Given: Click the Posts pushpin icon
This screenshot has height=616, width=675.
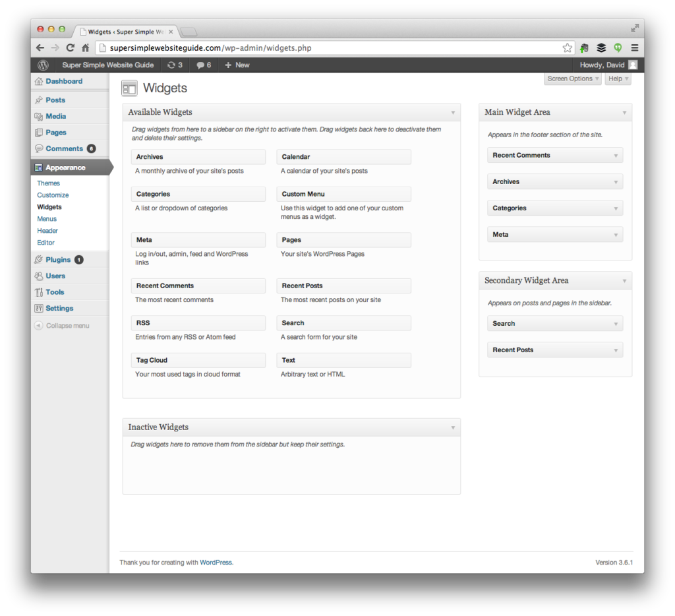Looking at the screenshot, I should tap(39, 100).
